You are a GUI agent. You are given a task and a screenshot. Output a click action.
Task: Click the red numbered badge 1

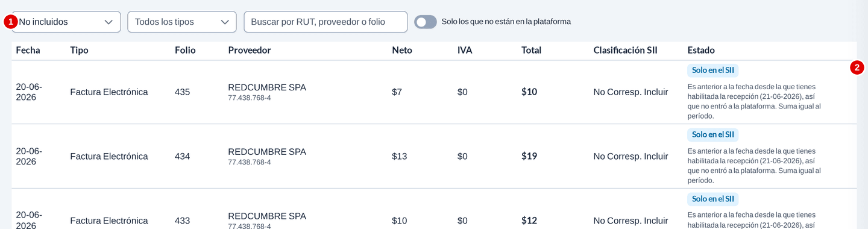click(11, 22)
